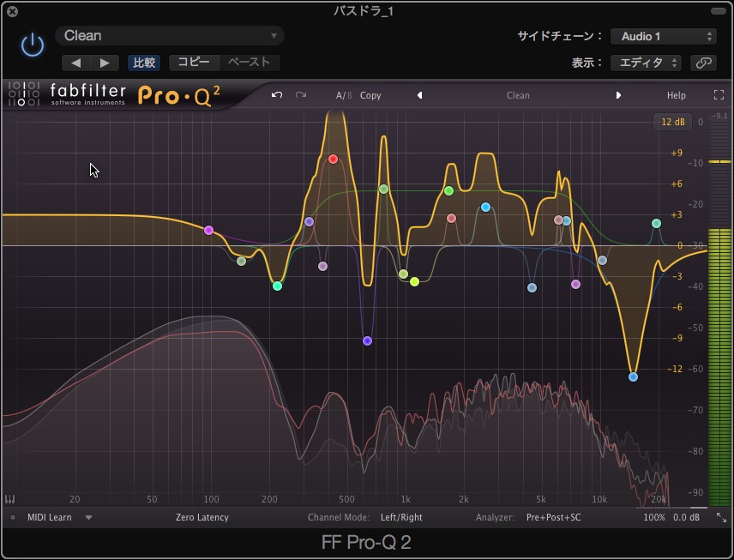Open the サイドチェーン Audio 1 dropdown
The width and height of the screenshot is (734, 560).
coord(664,37)
